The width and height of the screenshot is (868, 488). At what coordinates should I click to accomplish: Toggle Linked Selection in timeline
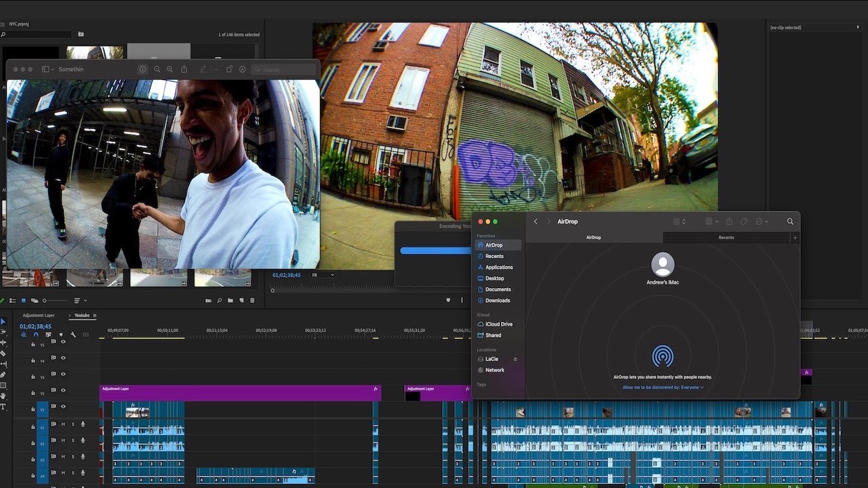click(48, 335)
